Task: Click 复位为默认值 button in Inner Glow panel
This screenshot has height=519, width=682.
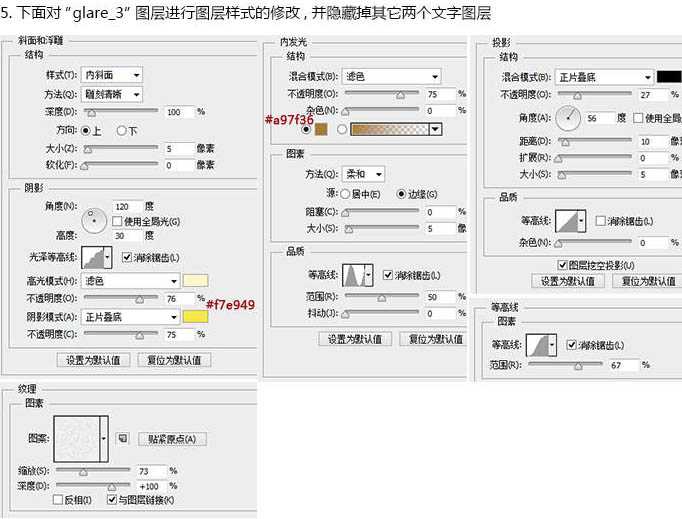Action: point(433,339)
